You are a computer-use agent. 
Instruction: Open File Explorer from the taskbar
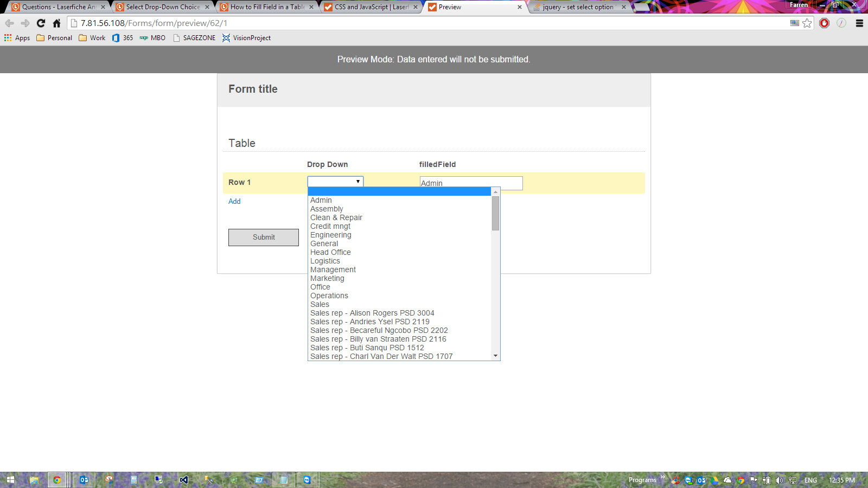34,480
